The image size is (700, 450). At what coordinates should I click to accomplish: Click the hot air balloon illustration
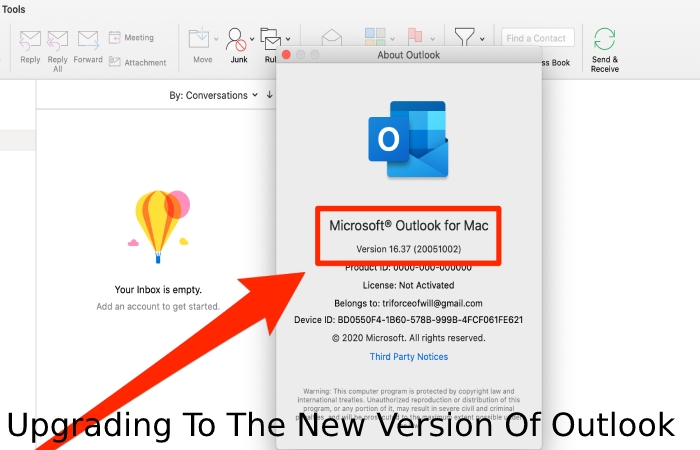coord(158,227)
